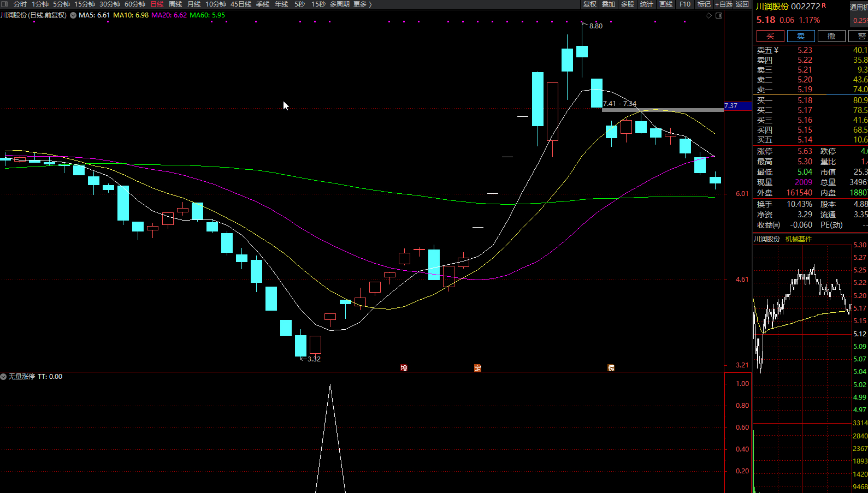Select the 日线 daily period
The image size is (868, 493).
pyautogui.click(x=157, y=4)
